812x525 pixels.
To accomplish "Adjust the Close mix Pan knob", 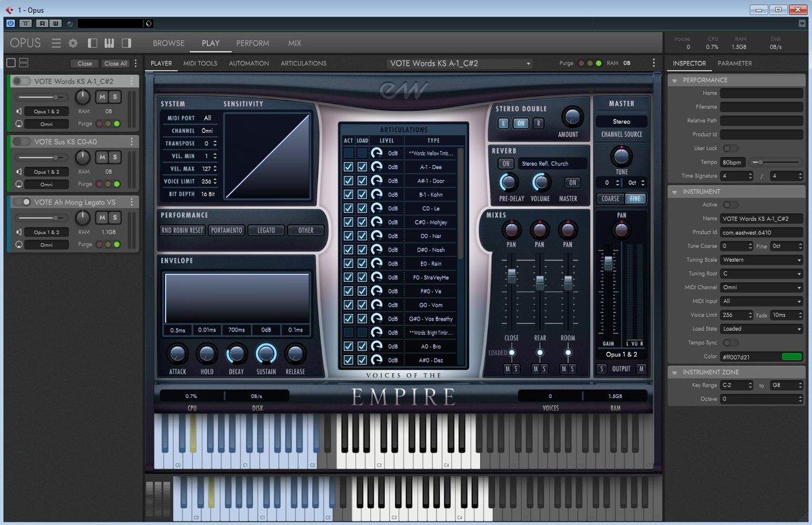I will (x=512, y=231).
